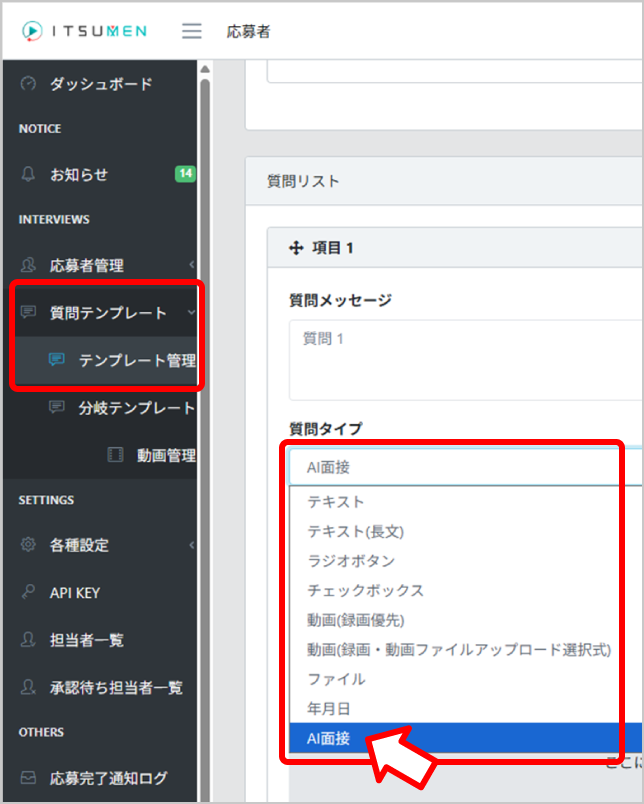
Task: Click the 各種設定 gear icon
Action: tap(28, 545)
